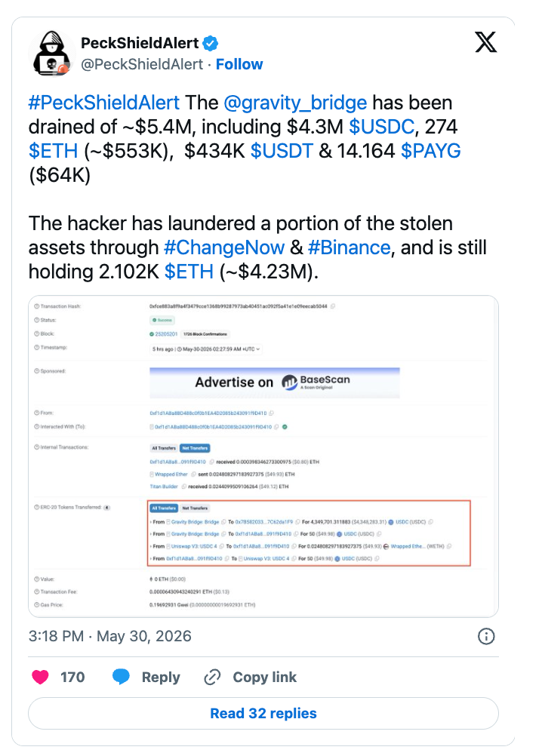Follow the PeckShieldAlert account

tap(239, 64)
